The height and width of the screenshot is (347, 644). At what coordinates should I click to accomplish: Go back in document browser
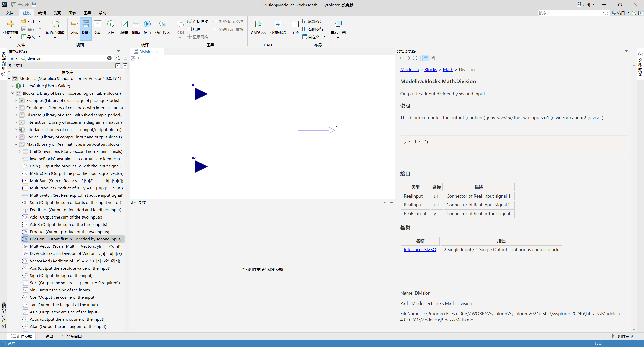pyautogui.click(x=401, y=58)
